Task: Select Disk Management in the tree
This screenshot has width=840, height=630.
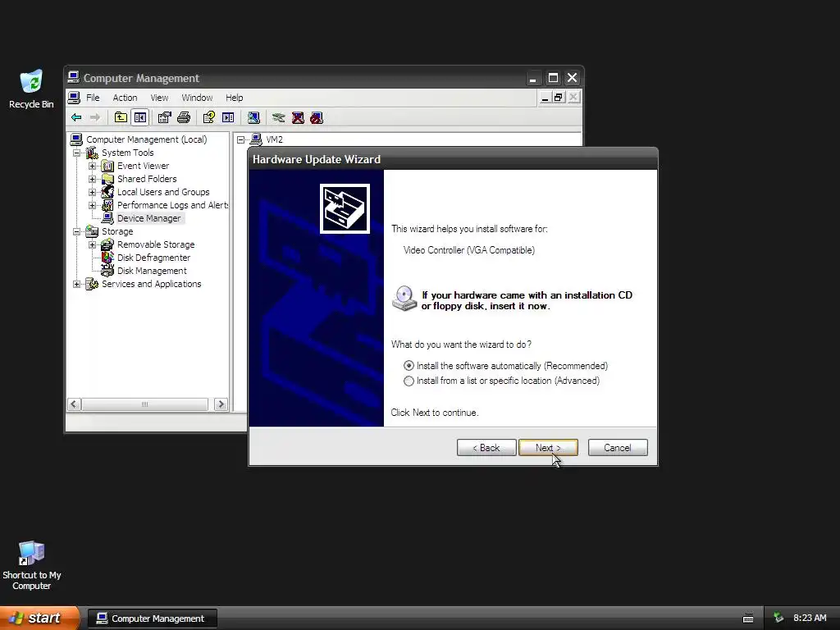Action: (152, 271)
